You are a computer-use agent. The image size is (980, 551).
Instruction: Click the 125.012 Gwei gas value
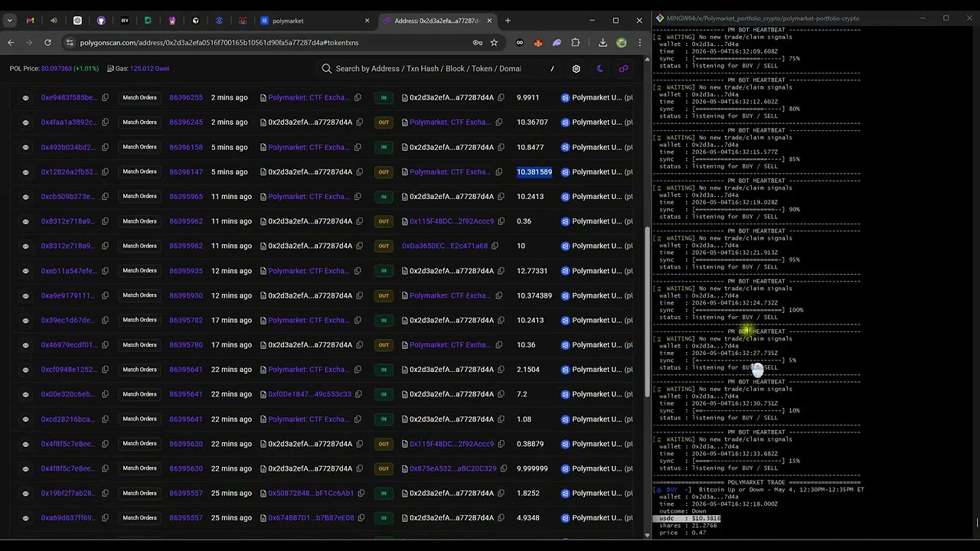[150, 69]
